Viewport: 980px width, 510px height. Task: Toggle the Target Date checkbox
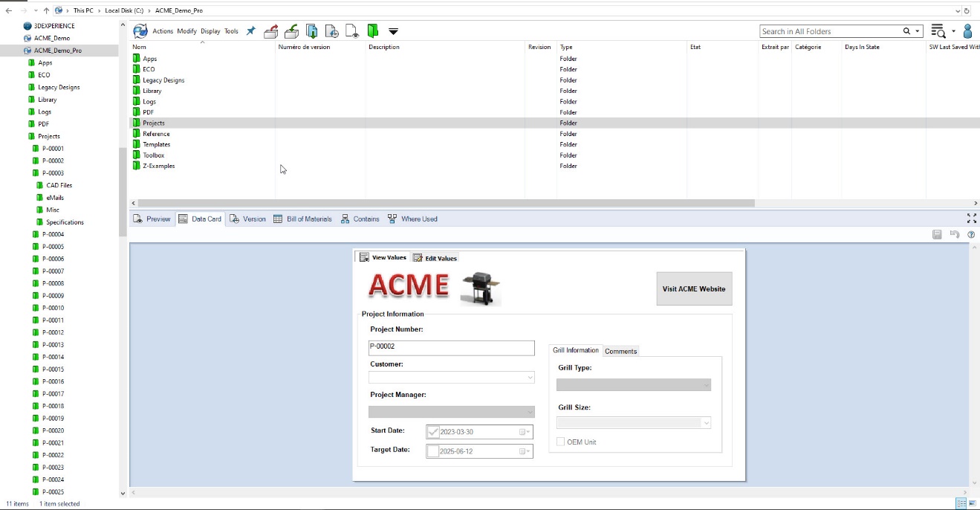[433, 451]
